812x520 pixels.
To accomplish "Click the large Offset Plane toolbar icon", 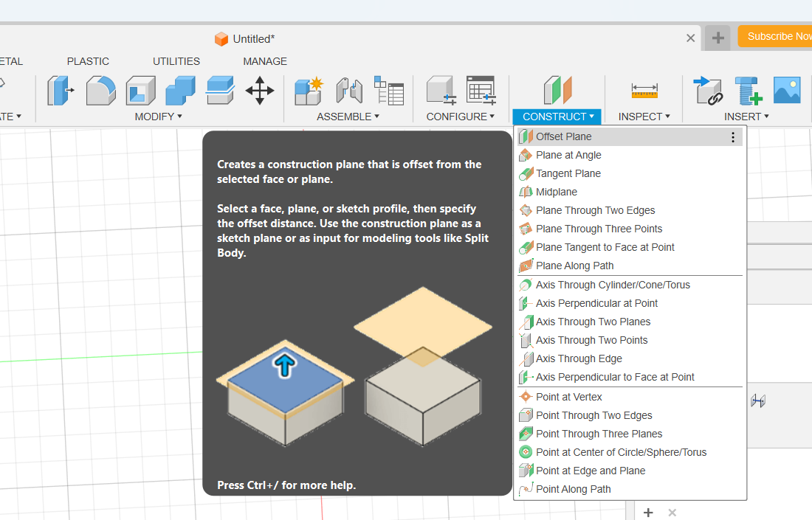I will pyautogui.click(x=557, y=91).
